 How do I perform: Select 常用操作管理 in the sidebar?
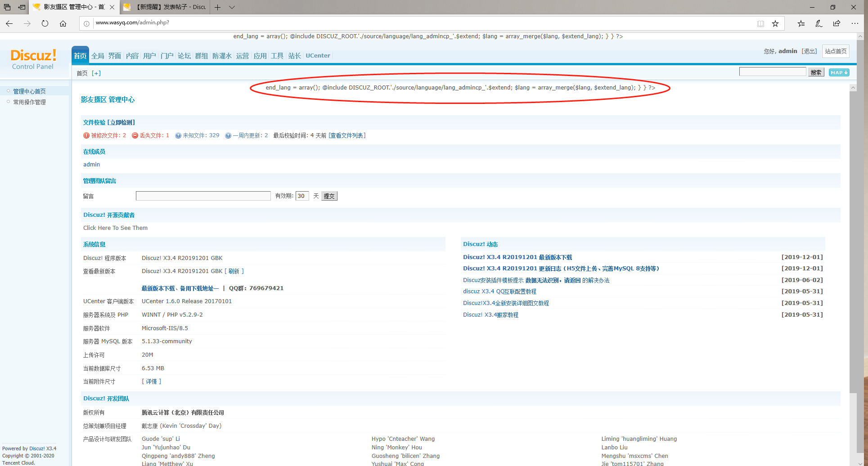29,102
